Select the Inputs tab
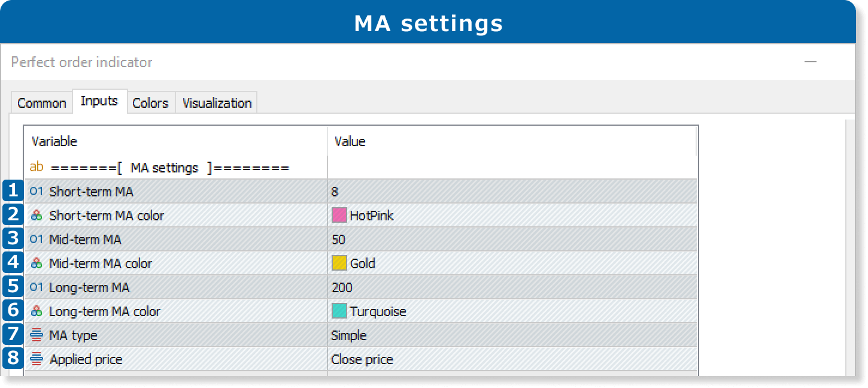Image resolution: width=868 pixels, height=388 pixels. coord(99,101)
